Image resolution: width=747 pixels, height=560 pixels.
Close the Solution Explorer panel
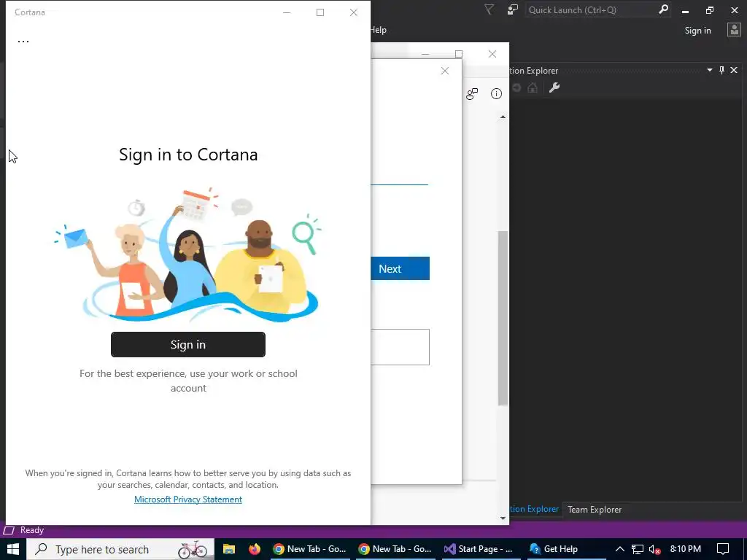[x=734, y=70]
